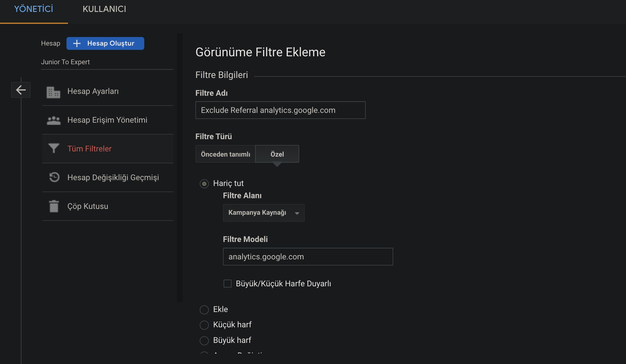Select the Büyük harf radio option

point(204,340)
